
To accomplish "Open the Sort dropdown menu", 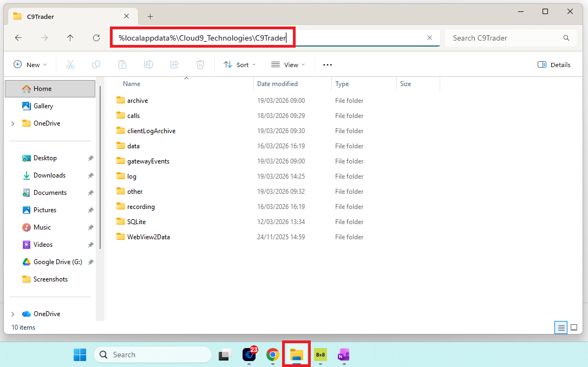I will (240, 64).
